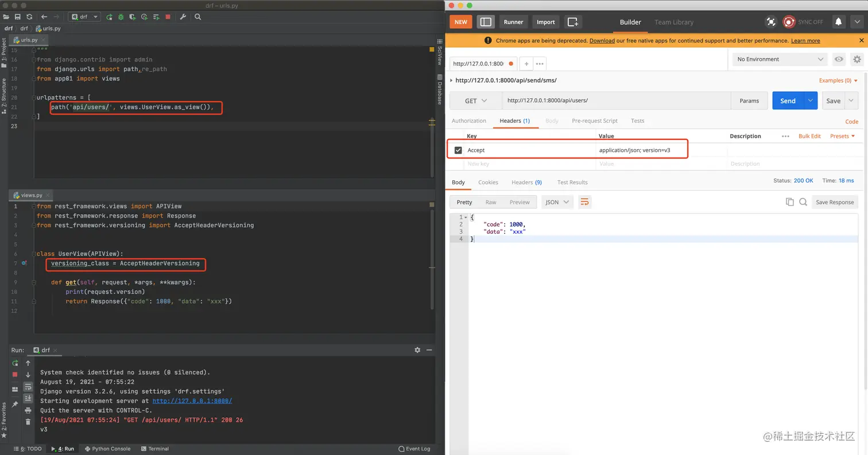The image size is (868, 455).
Task: Toggle scroll to end in Run console
Action: pos(28,398)
